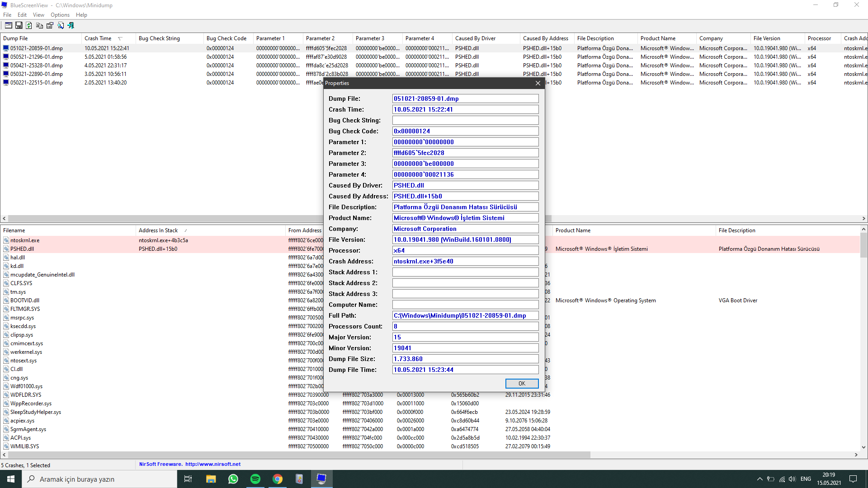Viewport: 868px width, 488px height.
Task: Select the 050521-21296-01.dmp crash row
Action: click(x=37, y=57)
